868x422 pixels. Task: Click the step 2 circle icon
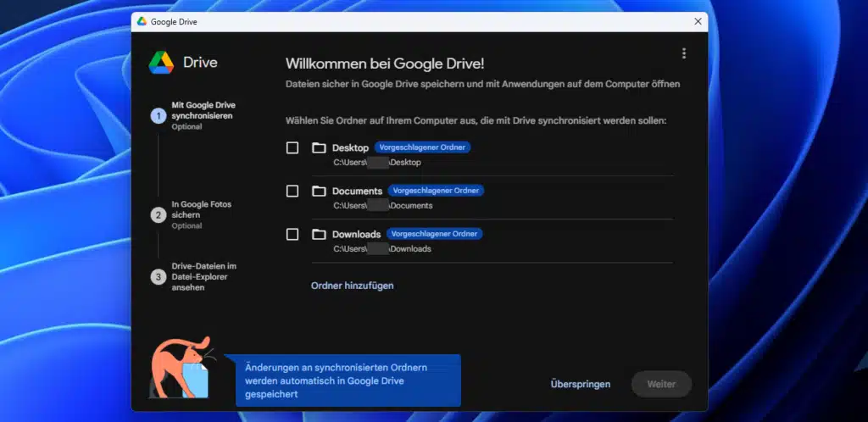pos(159,215)
